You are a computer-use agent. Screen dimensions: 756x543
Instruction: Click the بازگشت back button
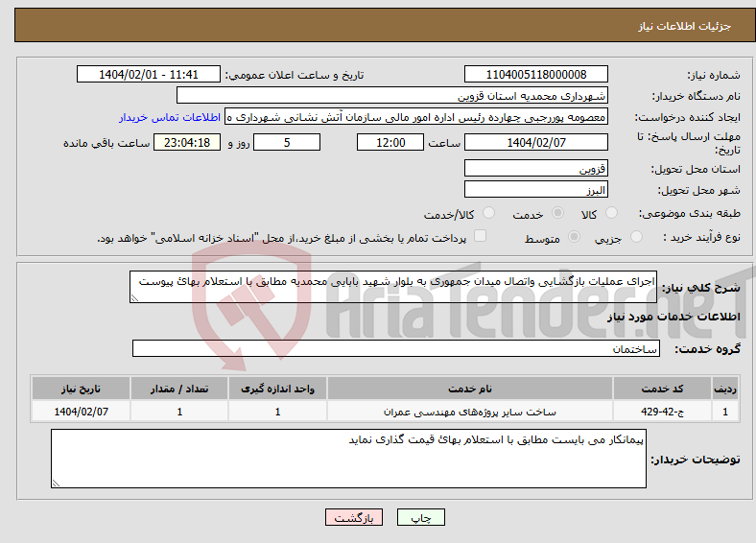[x=354, y=517]
